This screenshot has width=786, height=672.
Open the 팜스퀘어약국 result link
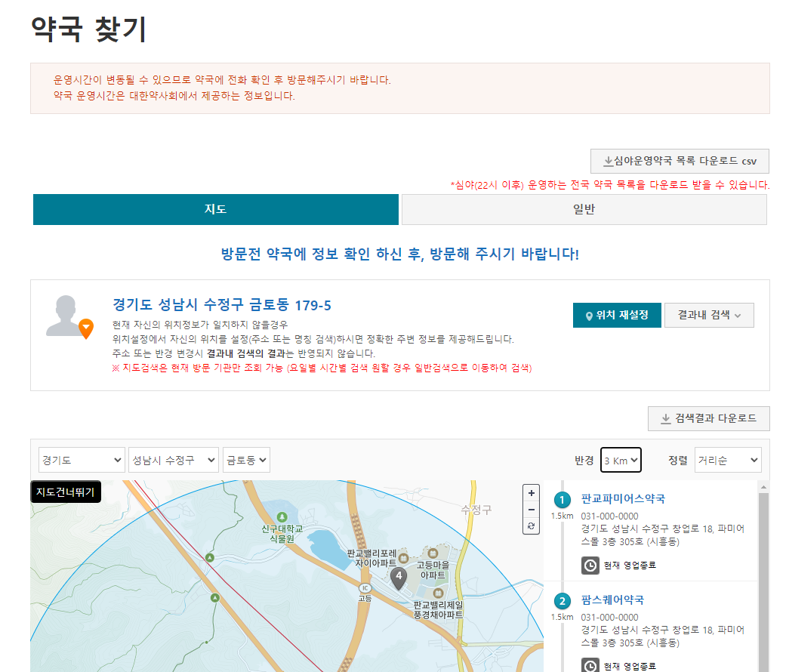pos(612,600)
